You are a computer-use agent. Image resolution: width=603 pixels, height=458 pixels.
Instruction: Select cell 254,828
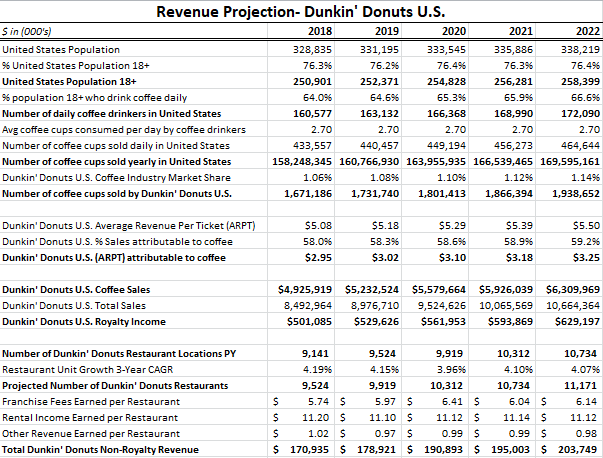click(446, 82)
